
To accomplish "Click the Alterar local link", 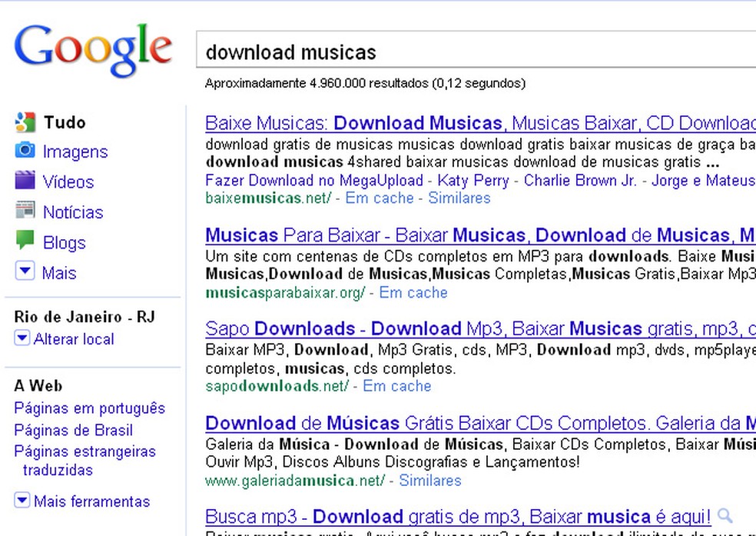I will [x=74, y=339].
